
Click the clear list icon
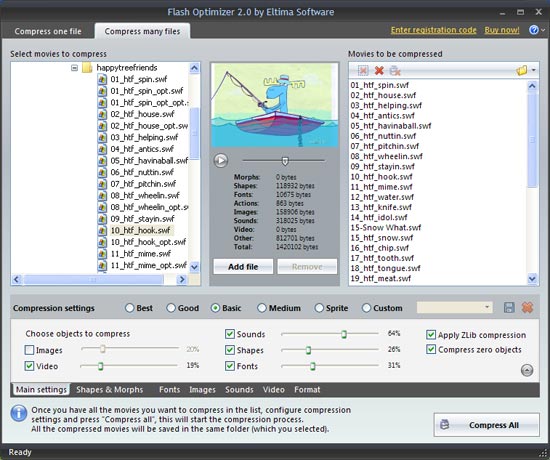click(x=395, y=71)
